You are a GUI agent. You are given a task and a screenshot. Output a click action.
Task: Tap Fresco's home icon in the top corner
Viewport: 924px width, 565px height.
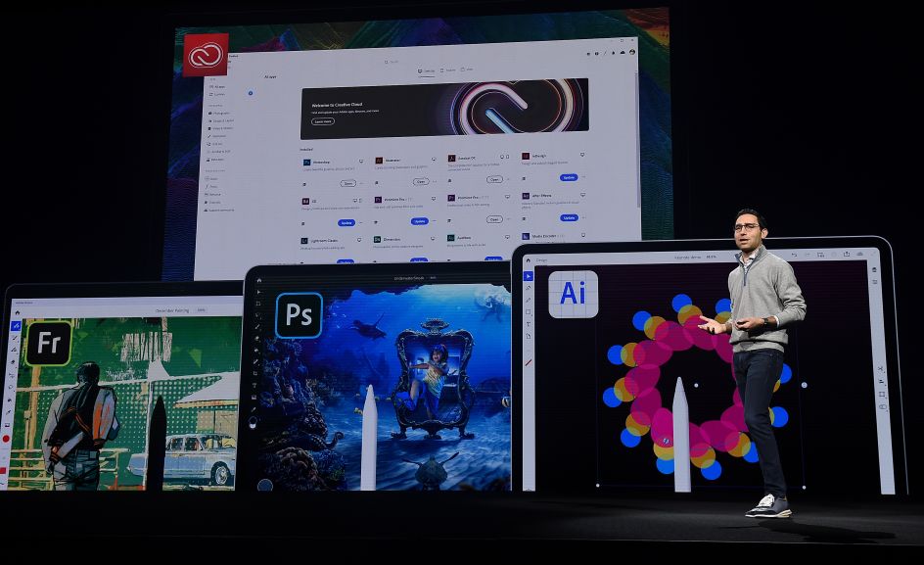tap(18, 311)
